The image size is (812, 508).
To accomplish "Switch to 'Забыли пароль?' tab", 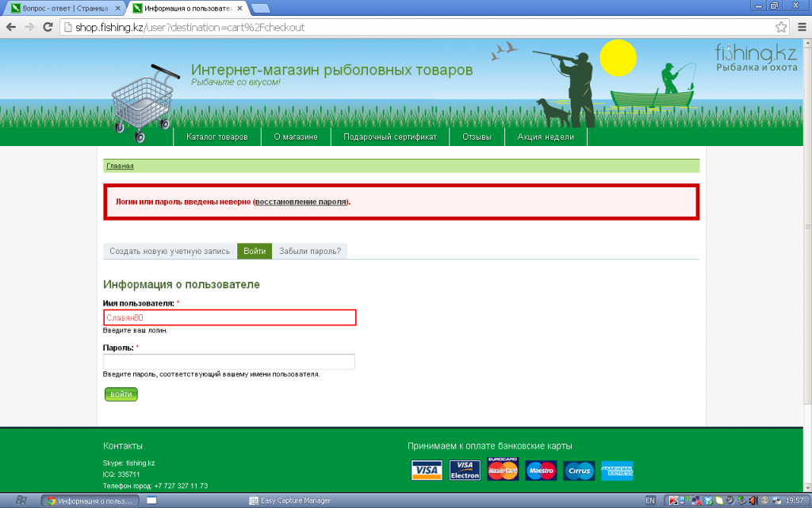I will tap(310, 251).
